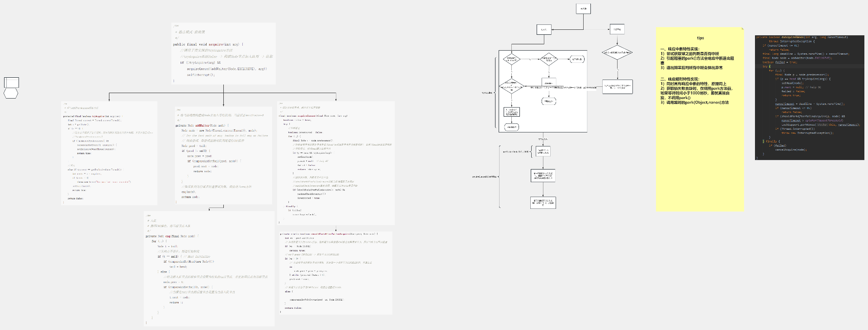Select the rounded terminator at the bottom of frame
The image size is (868, 330).
click(511, 127)
